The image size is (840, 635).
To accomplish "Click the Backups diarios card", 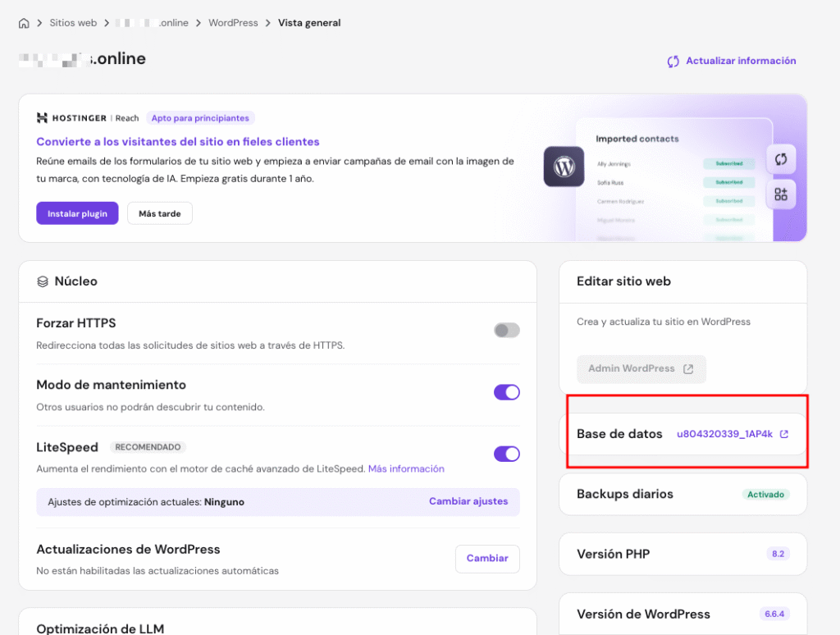I will [x=683, y=494].
